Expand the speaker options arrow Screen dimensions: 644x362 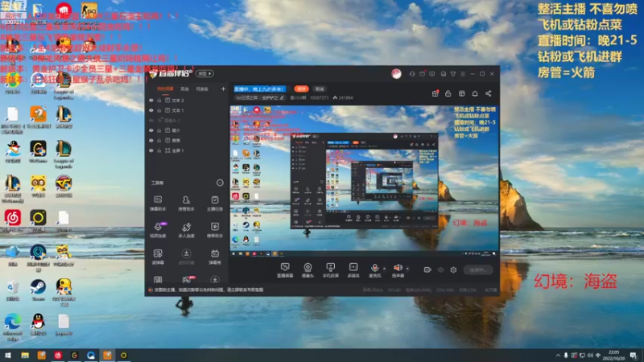407,269
